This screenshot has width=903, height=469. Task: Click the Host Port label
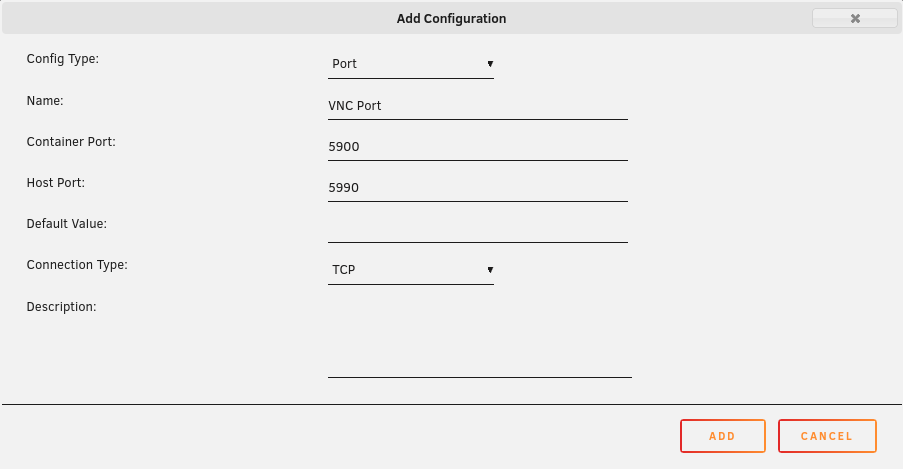click(55, 183)
